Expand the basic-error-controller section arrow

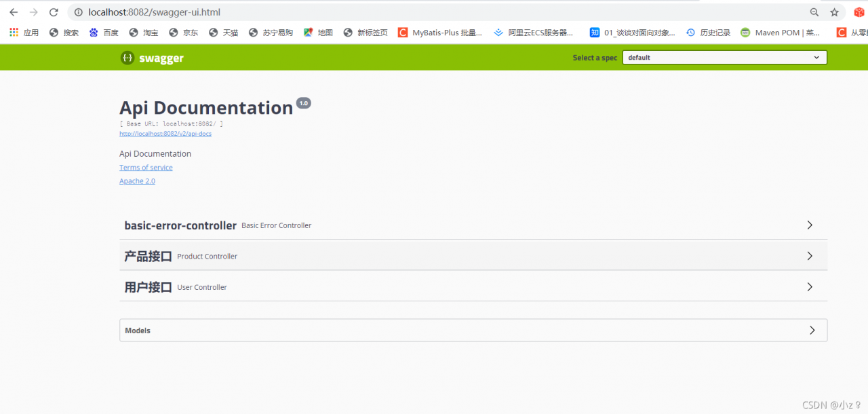click(x=810, y=225)
